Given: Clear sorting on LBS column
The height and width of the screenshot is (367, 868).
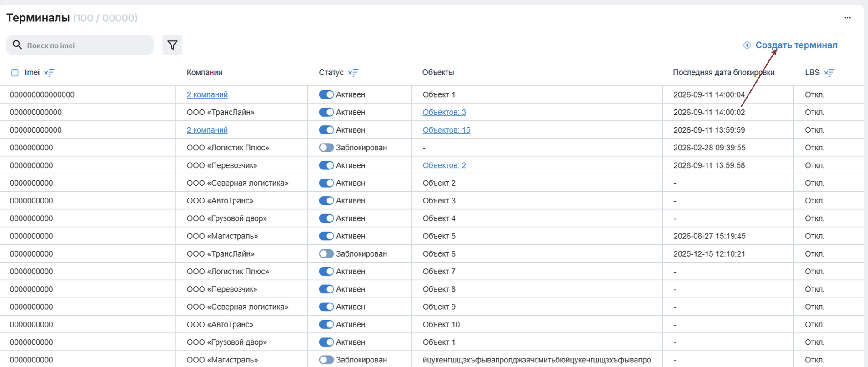Looking at the screenshot, I should tap(829, 73).
